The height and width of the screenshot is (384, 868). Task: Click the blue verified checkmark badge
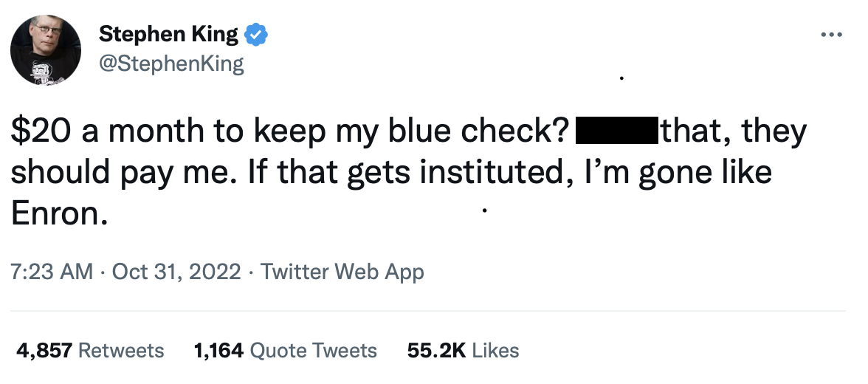(x=255, y=34)
